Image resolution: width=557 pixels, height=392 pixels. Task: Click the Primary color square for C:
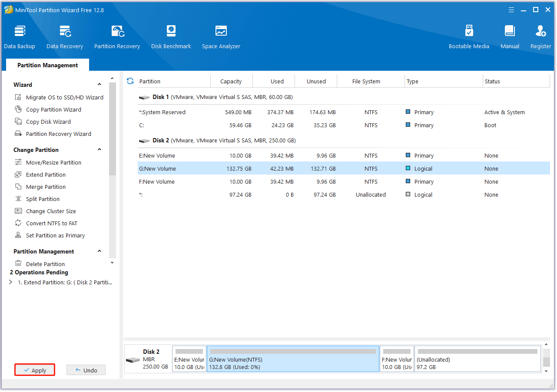coord(408,125)
